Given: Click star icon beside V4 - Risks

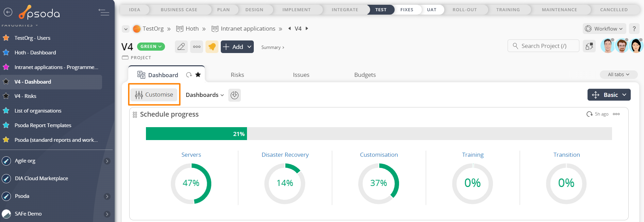Looking at the screenshot, I should tap(6, 96).
